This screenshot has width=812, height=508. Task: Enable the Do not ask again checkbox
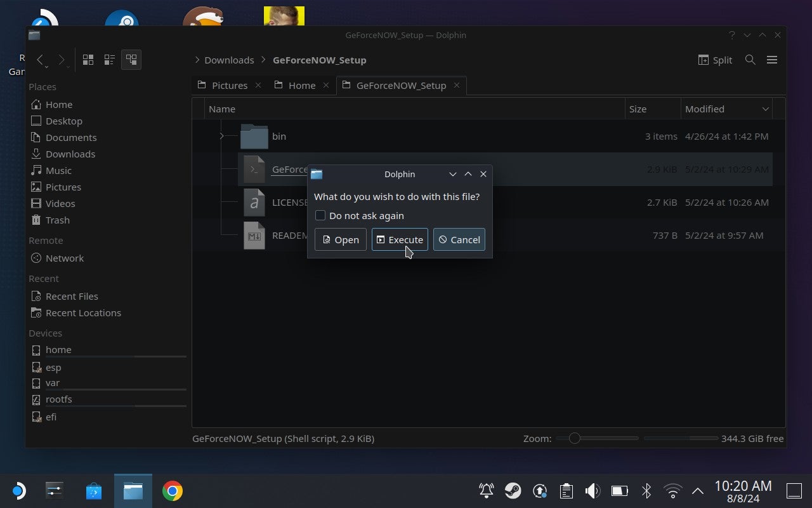tap(320, 215)
